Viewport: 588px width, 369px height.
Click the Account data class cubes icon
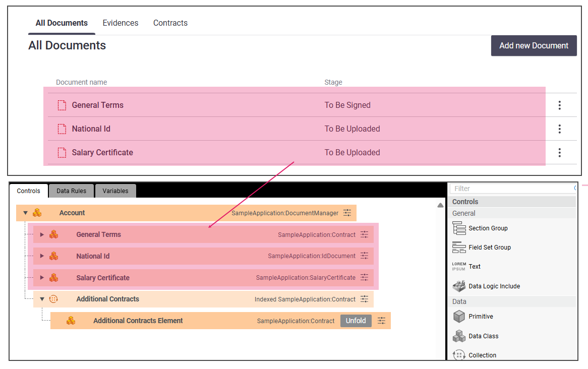point(37,213)
